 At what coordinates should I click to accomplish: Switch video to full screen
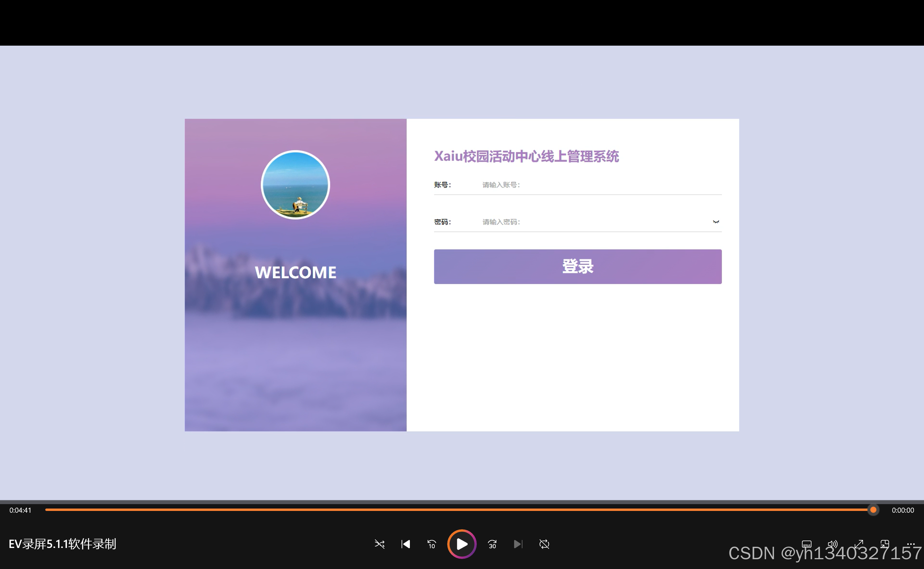859,544
